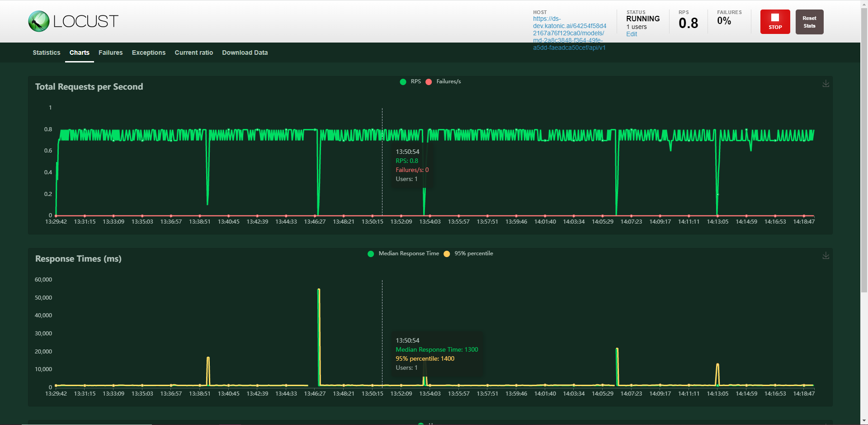Select the Charts tab
The width and height of the screenshot is (868, 425).
point(80,53)
